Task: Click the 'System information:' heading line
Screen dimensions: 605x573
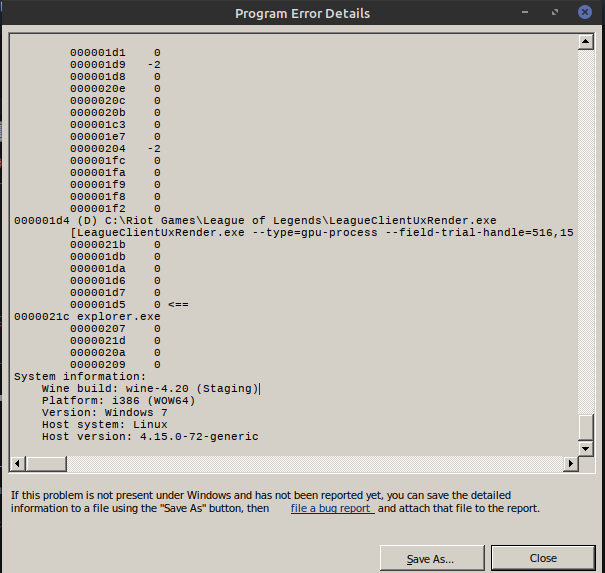Action: tap(80, 377)
